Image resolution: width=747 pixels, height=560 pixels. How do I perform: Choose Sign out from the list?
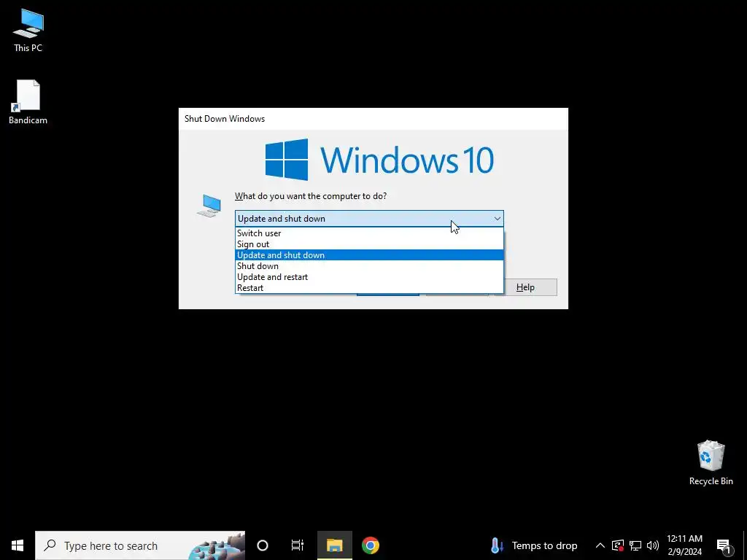coord(369,244)
